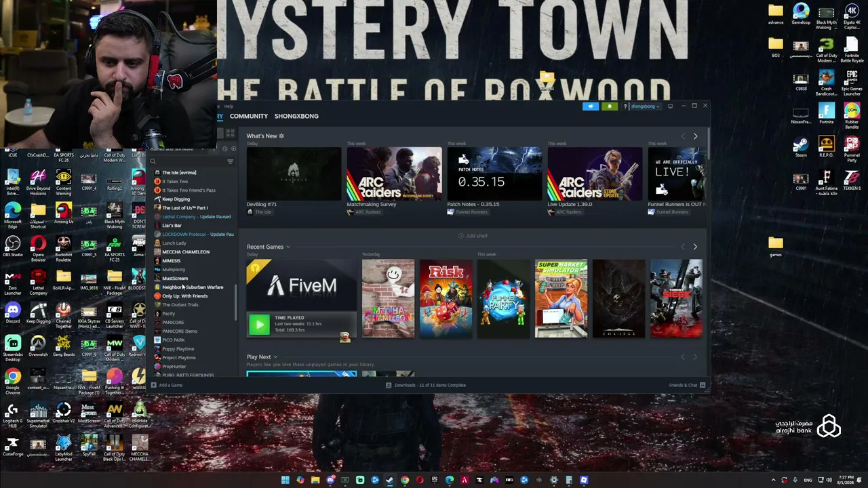Click the recent activity clock icon
This screenshot has width=868, height=488.
(225, 148)
